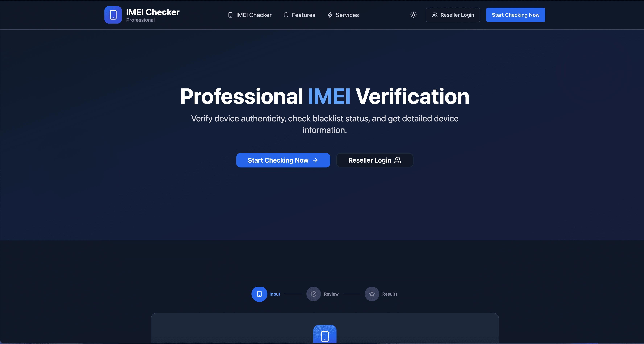Click Reseller Login in the header
The image size is (644, 344).
click(453, 15)
